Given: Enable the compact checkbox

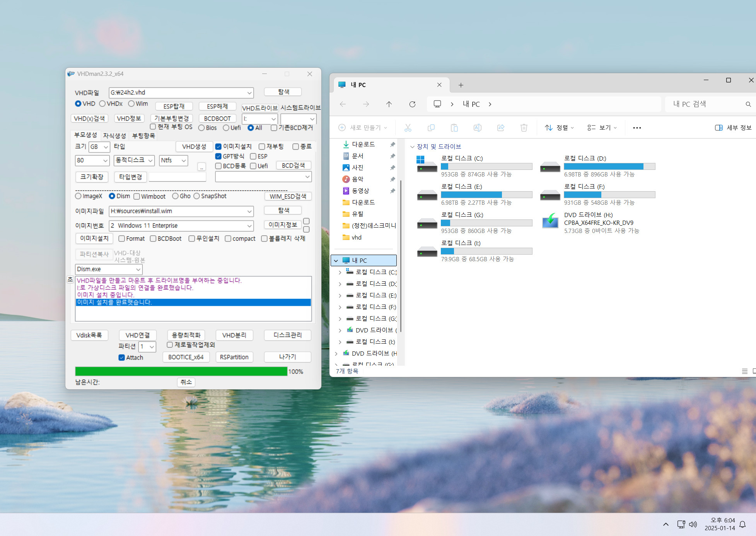Looking at the screenshot, I should pos(228,239).
